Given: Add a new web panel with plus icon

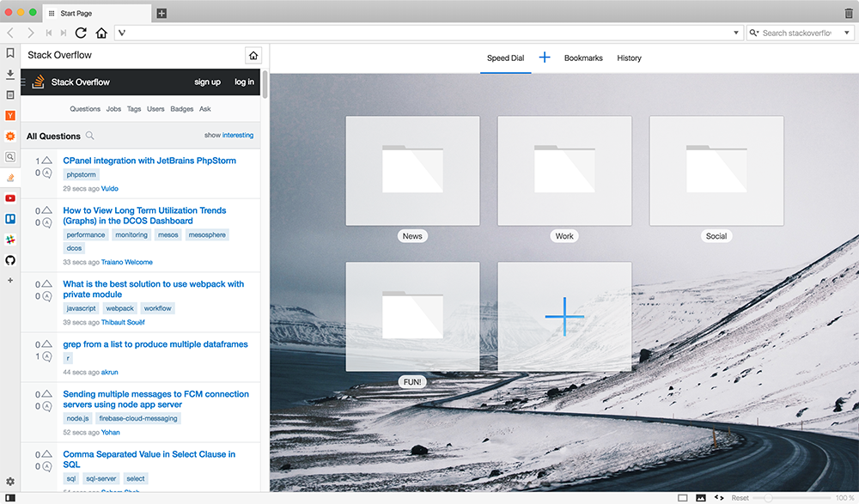Looking at the screenshot, I should point(9,281).
